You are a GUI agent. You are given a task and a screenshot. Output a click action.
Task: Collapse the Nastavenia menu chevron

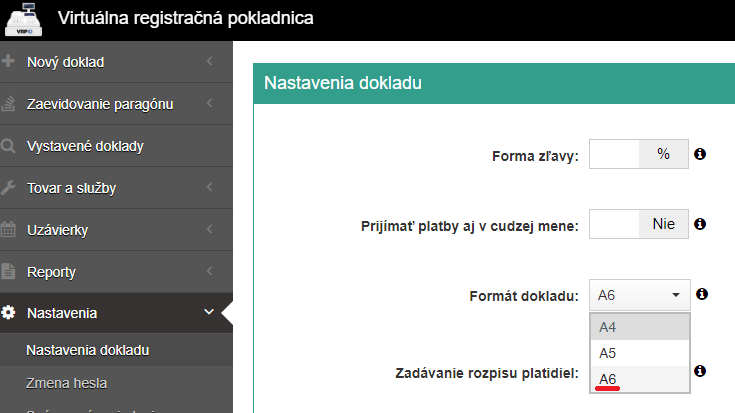[209, 313]
